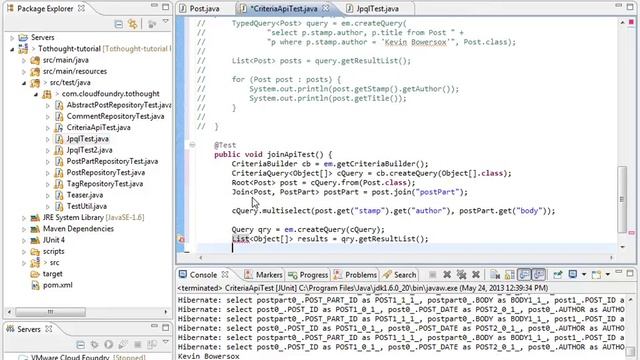640x360 pixels.
Task: Collapse the src/test/java folder
Action: 23,83
